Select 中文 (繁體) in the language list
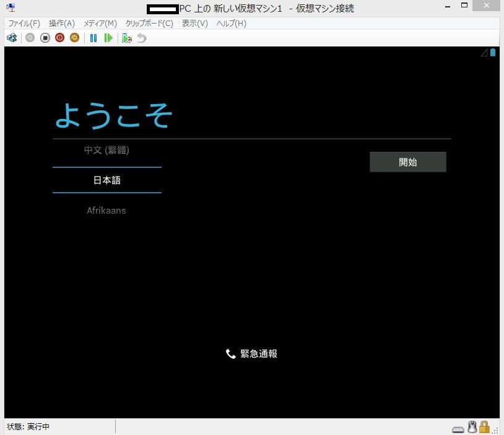 click(x=106, y=150)
